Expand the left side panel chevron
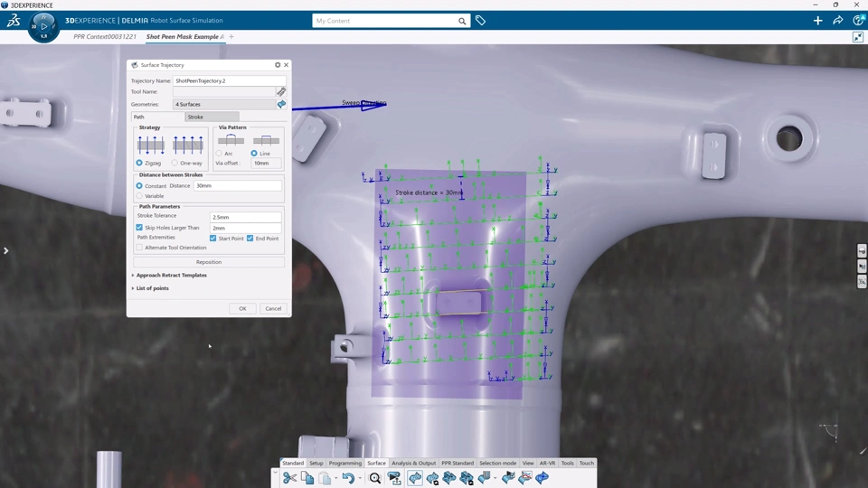 pyautogui.click(x=5, y=250)
